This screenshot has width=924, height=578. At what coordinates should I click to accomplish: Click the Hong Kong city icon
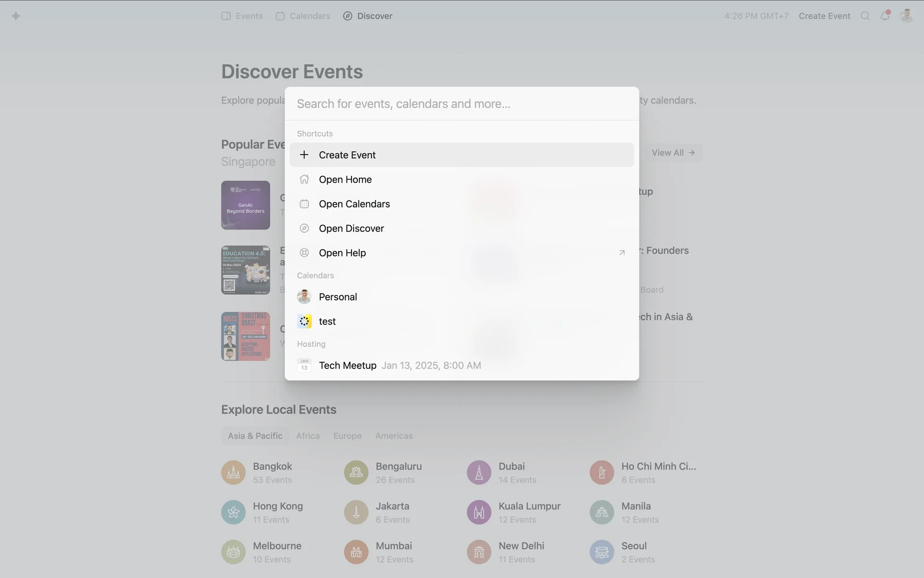pos(233,512)
